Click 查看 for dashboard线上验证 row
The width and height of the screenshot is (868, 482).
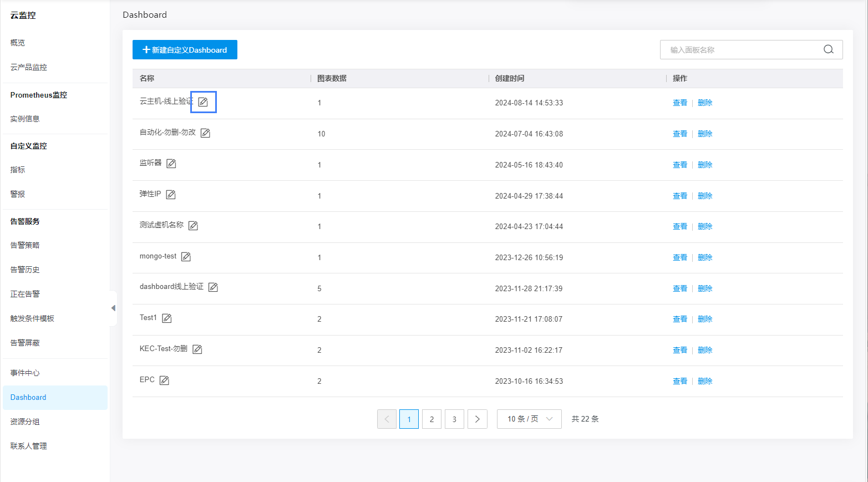pos(679,288)
